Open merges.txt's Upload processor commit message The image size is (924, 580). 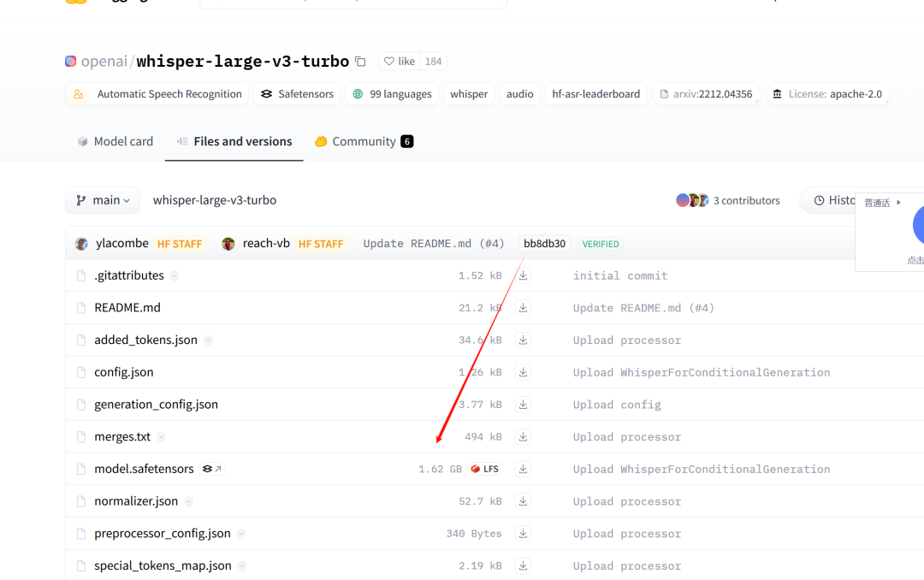(627, 437)
